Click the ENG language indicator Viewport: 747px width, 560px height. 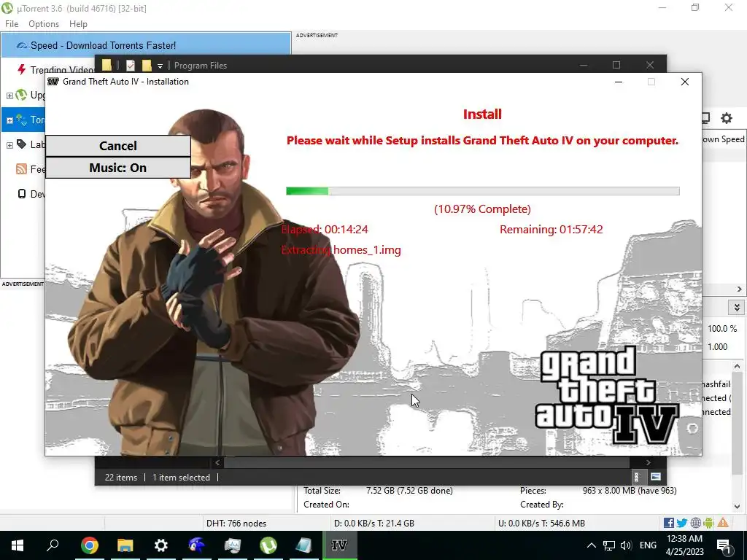click(x=648, y=545)
